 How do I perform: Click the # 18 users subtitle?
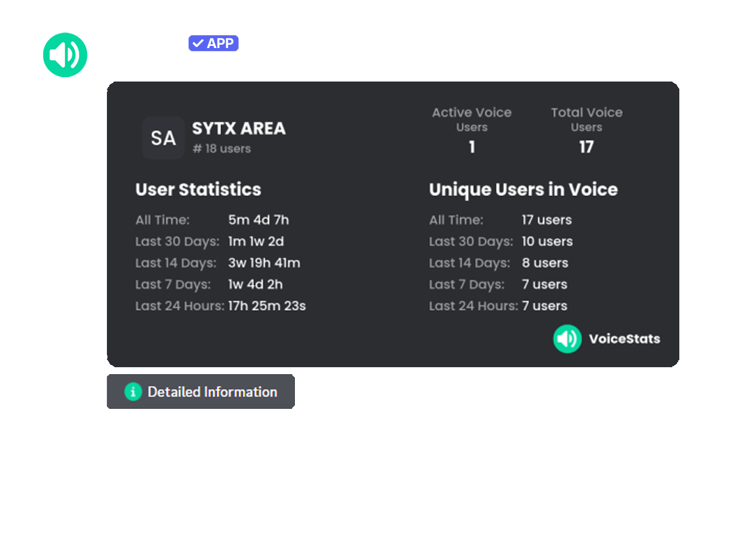(x=221, y=148)
